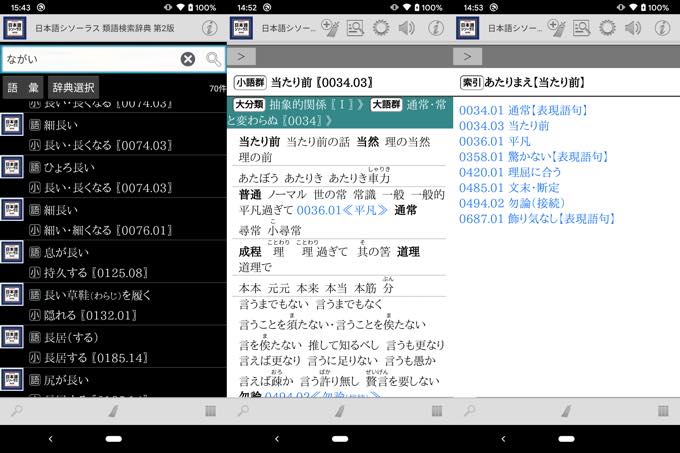Focus the search field containing ながい
The image size is (680, 453).
(x=88, y=59)
